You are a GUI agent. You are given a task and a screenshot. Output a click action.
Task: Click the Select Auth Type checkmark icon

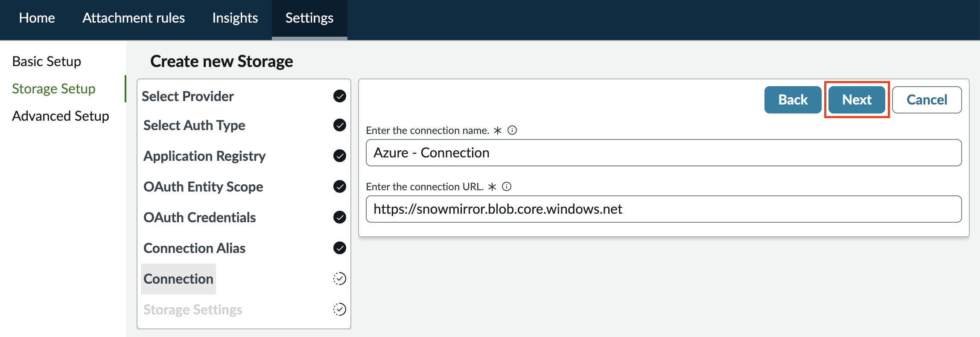pos(340,125)
